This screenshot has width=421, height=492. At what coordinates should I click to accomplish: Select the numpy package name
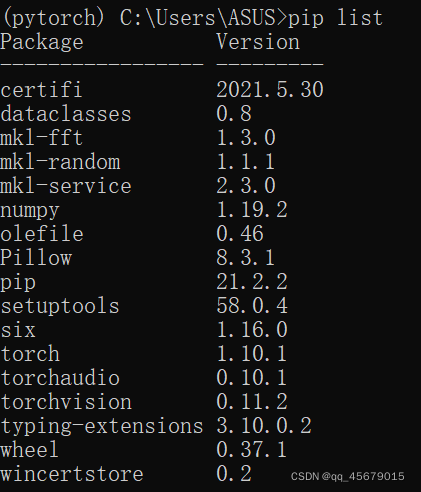coord(30,211)
